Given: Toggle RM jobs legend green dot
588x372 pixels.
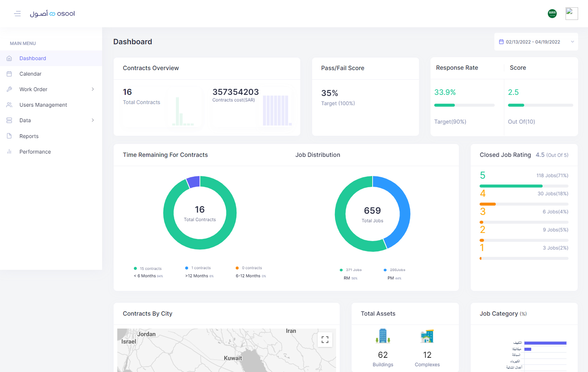Looking at the screenshot, I should pyautogui.click(x=341, y=270).
